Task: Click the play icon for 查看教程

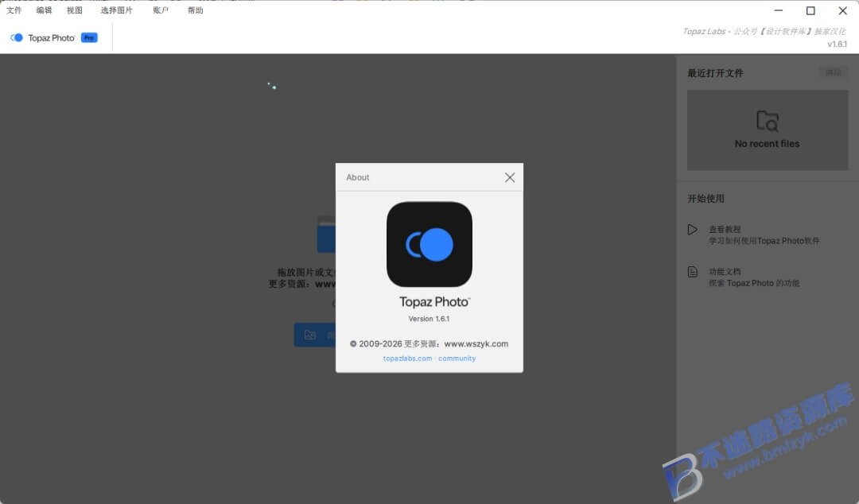Action: pos(693,230)
